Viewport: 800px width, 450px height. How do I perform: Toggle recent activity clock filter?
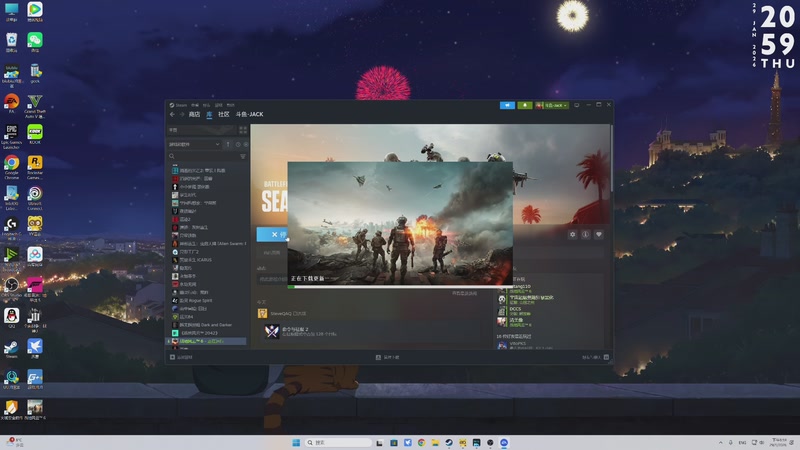pos(238,144)
